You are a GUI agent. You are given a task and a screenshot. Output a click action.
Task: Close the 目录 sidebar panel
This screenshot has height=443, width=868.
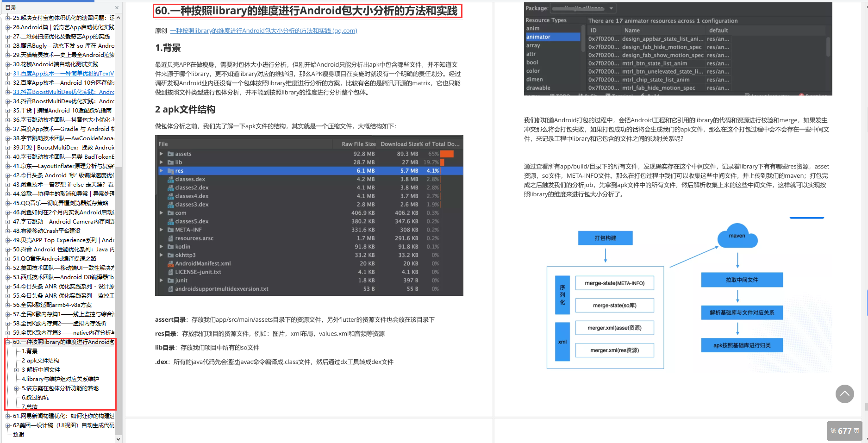[117, 7]
